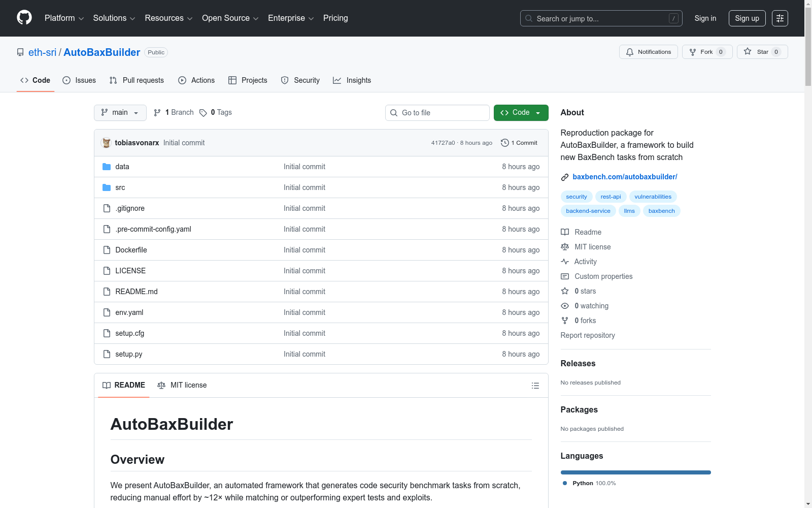Fork the AutoBaxBuilder repository

707,52
